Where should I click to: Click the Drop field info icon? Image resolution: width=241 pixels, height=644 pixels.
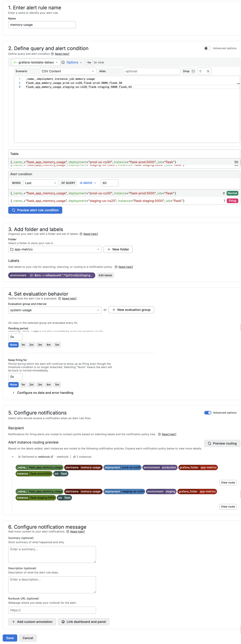[193, 71]
